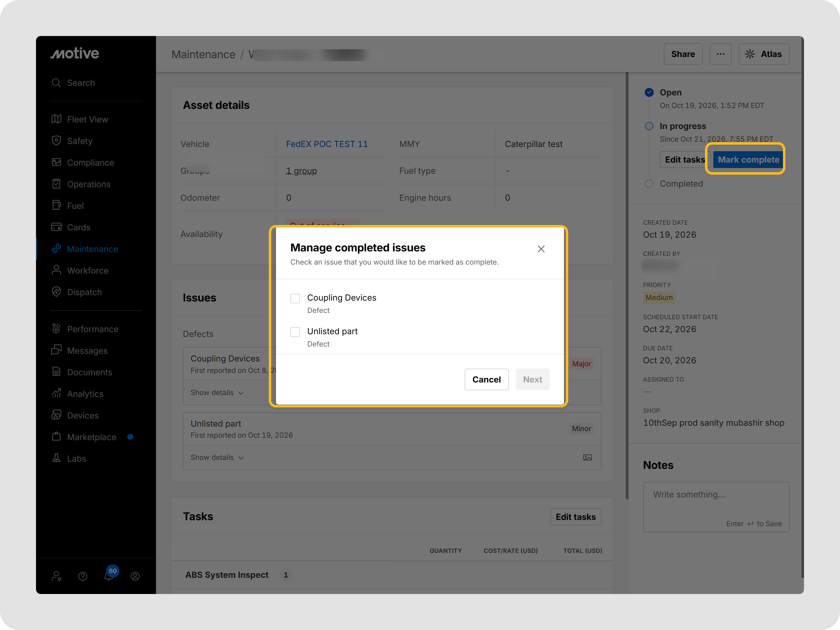Expand Show details for Coupling Devices
Screen dimensions: 840x630
coord(217,393)
